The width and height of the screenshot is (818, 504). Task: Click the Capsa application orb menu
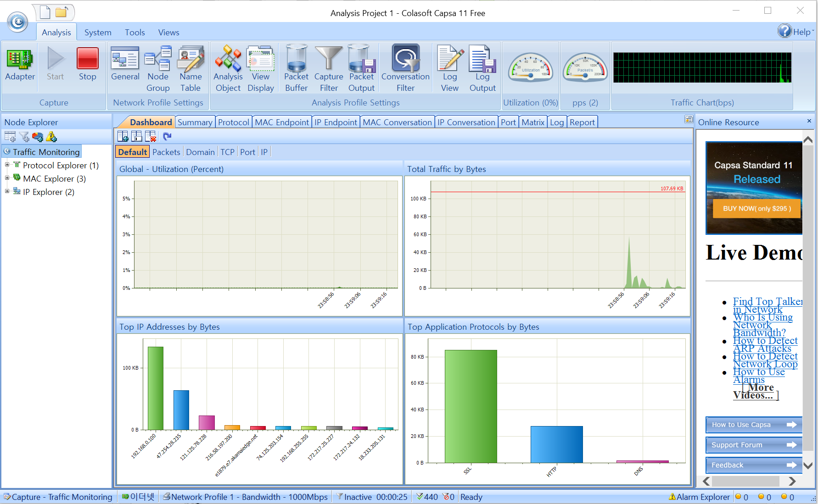pyautogui.click(x=17, y=22)
